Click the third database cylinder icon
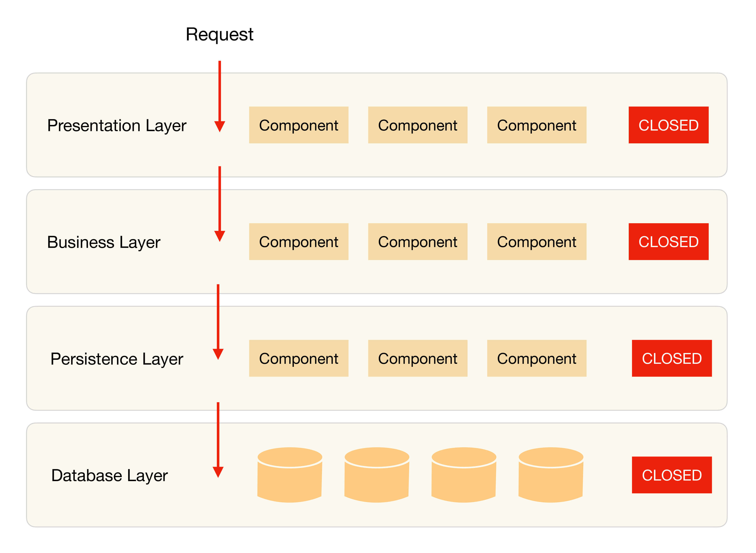 (x=464, y=475)
